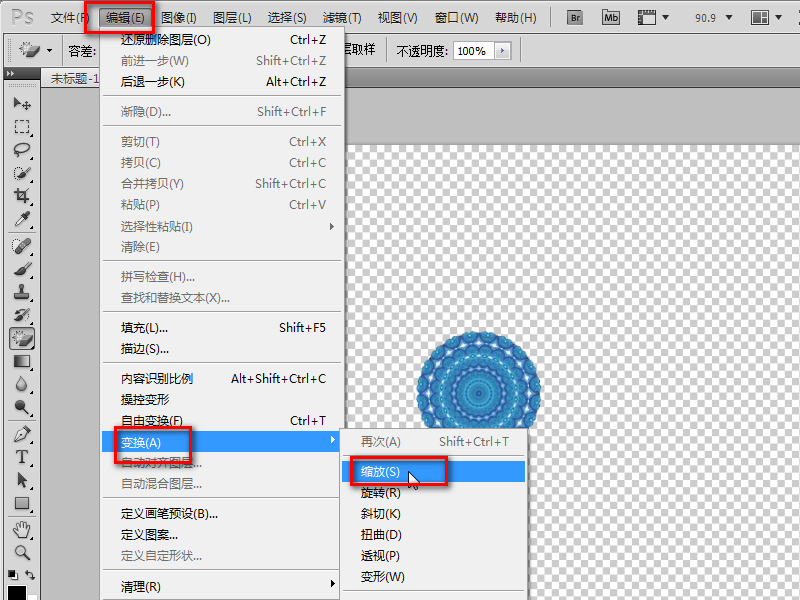The image size is (800, 600).
Task: Open the Help menu
Action: [516, 18]
